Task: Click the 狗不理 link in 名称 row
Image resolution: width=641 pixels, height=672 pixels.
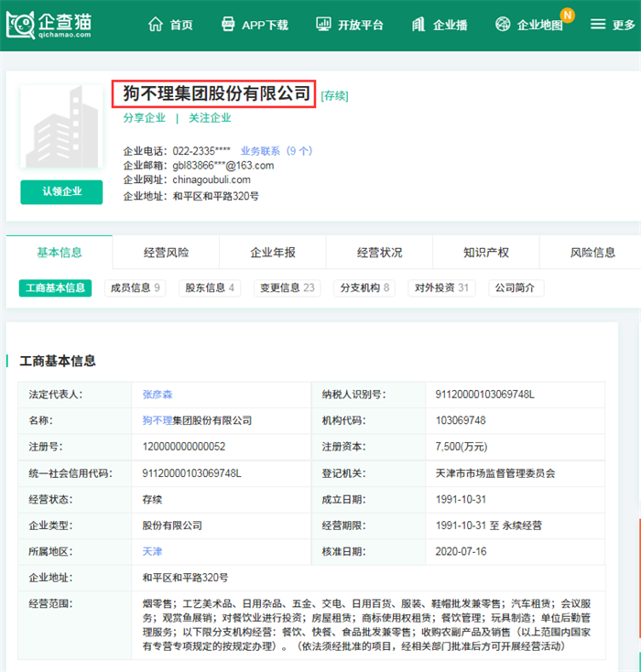Action: click(x=158, y=420)
